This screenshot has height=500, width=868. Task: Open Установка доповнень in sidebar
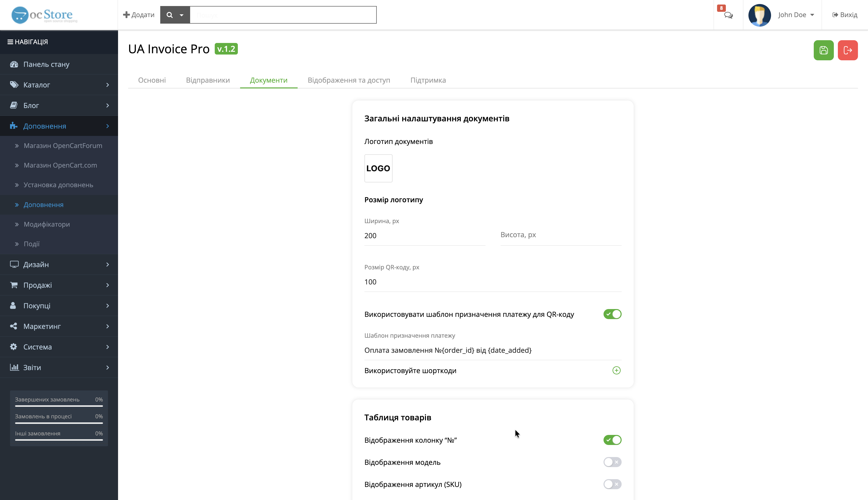[x=58, y=185]
